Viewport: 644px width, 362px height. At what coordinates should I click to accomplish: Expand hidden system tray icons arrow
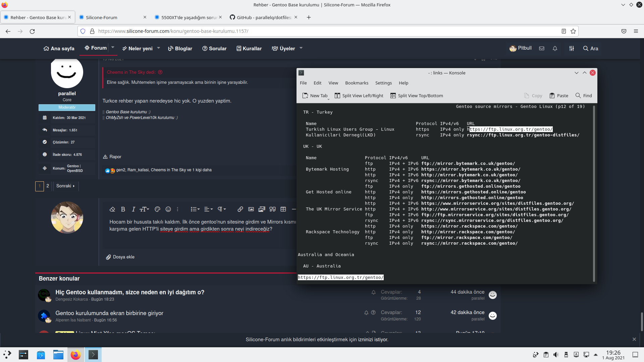coord(596,355)
